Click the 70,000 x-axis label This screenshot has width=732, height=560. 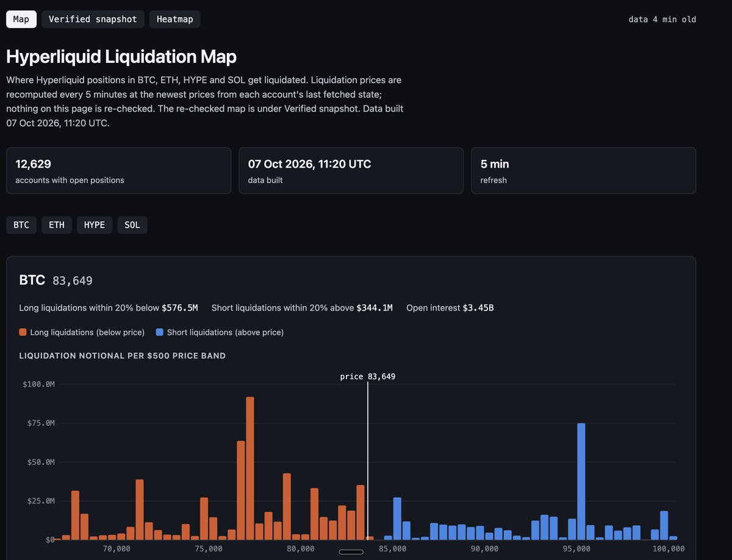click(117, 548)
